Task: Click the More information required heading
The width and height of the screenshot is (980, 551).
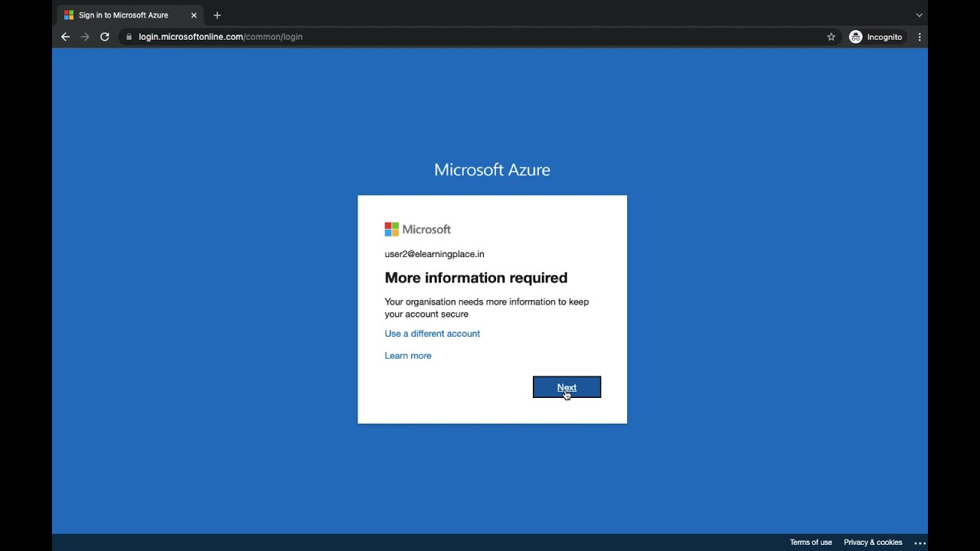Action: click(x=476, y=278)
